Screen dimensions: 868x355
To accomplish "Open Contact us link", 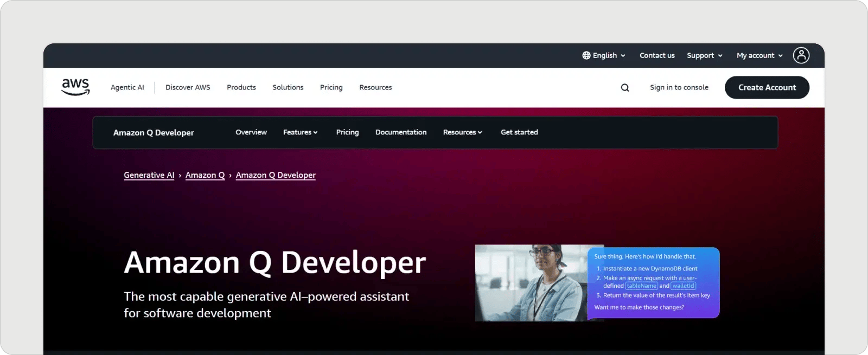I will 657,55.
